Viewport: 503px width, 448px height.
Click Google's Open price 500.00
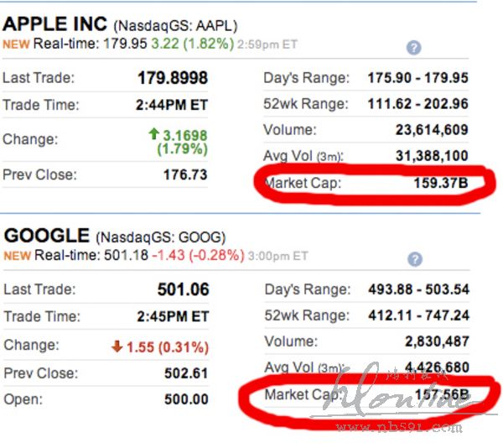click(186, 399)
